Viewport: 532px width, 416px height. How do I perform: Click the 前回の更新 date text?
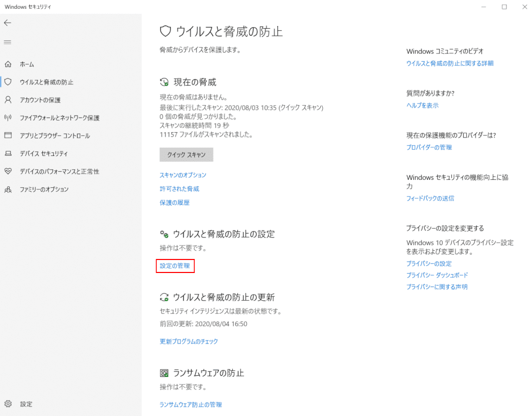pyautogui.click(x=204, y=324)
